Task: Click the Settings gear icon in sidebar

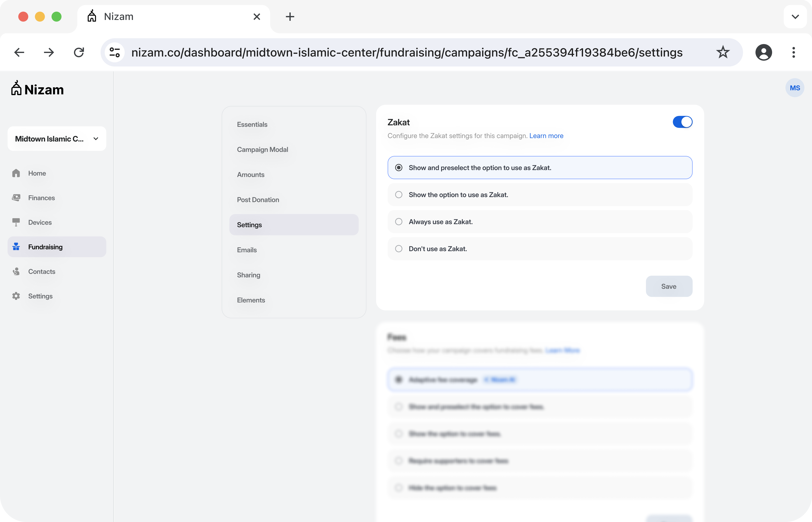Action: point(16,296)
